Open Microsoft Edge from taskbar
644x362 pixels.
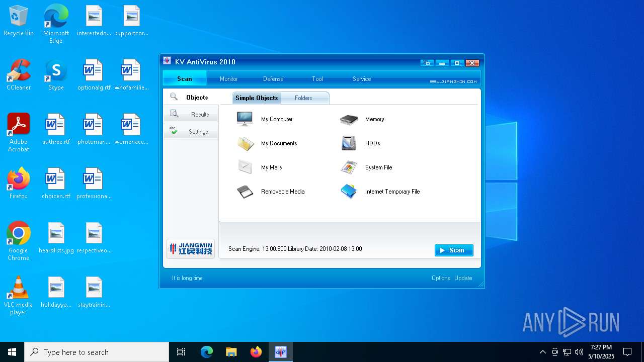(x=207, y=352)
